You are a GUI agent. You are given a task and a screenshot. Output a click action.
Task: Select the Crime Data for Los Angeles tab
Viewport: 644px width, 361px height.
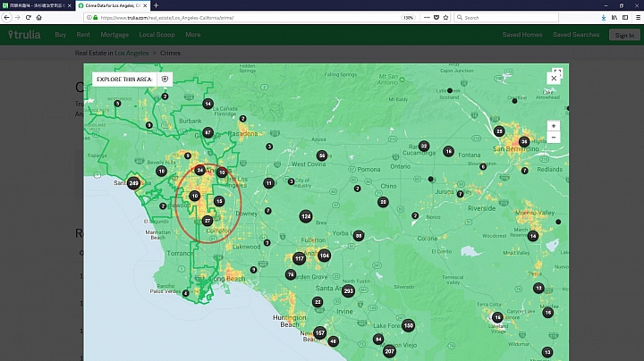pyautogui.click(x=112, y=5)
